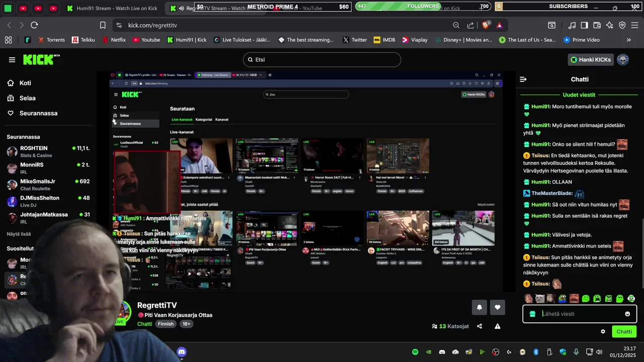Toggle the browser sidebar panel
The height and width of the screenshot is (362, 644).
point(585,25)
